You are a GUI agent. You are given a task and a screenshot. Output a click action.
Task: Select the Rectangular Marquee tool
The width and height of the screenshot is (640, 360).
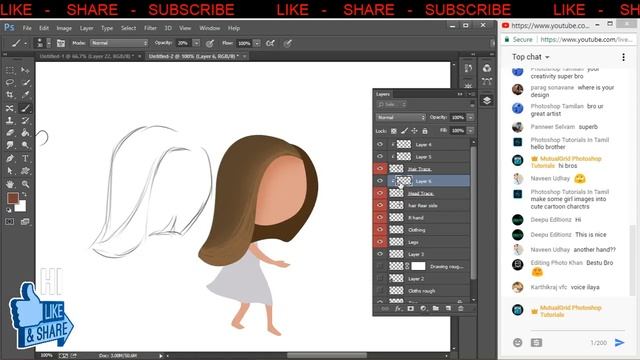[10, 70]
